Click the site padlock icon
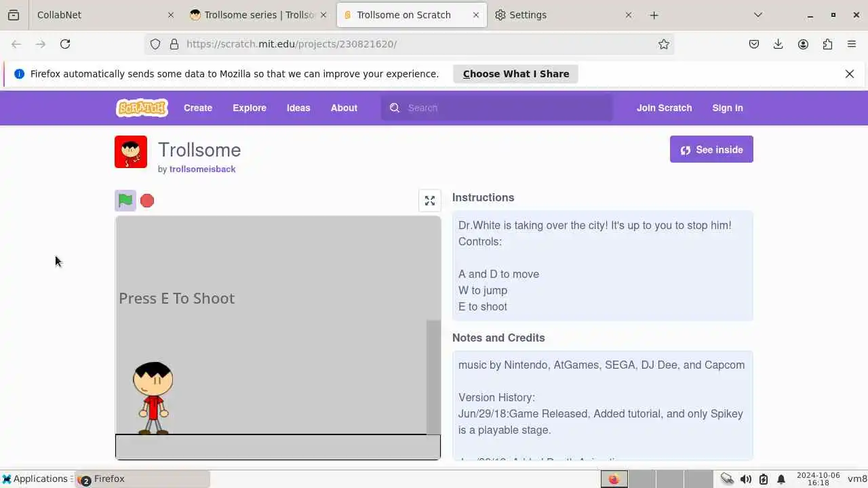Screen dimensions: 868x488 174,44
